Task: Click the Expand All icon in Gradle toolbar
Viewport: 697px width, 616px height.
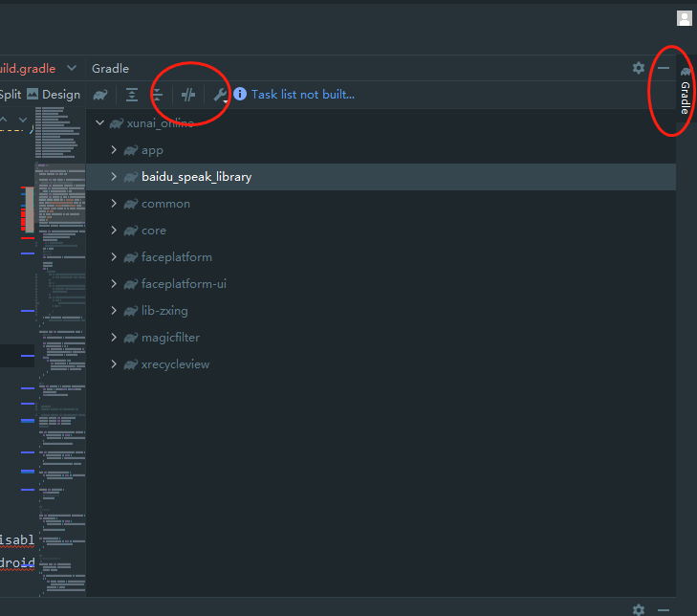Action: 132,95
